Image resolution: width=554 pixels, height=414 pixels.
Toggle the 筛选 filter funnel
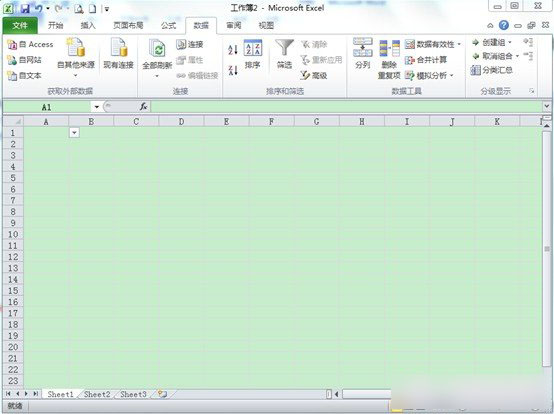point(284,53)
